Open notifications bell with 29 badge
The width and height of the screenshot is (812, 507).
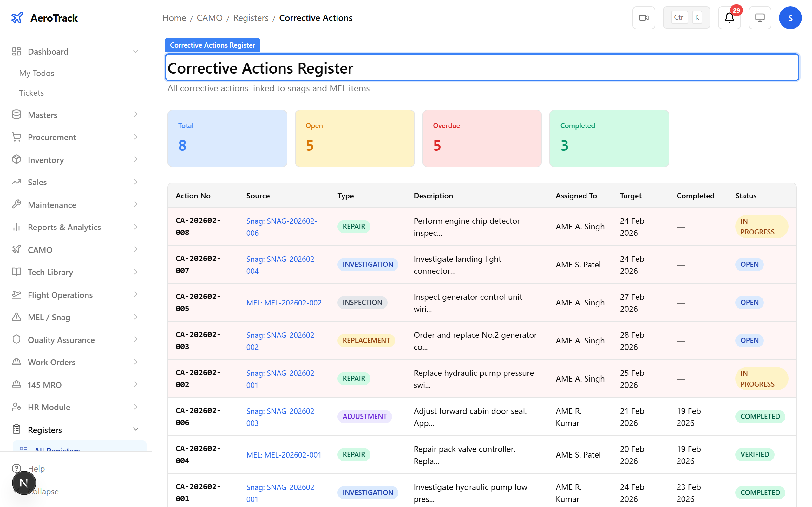pyautogui.click(x=729, y=18)
